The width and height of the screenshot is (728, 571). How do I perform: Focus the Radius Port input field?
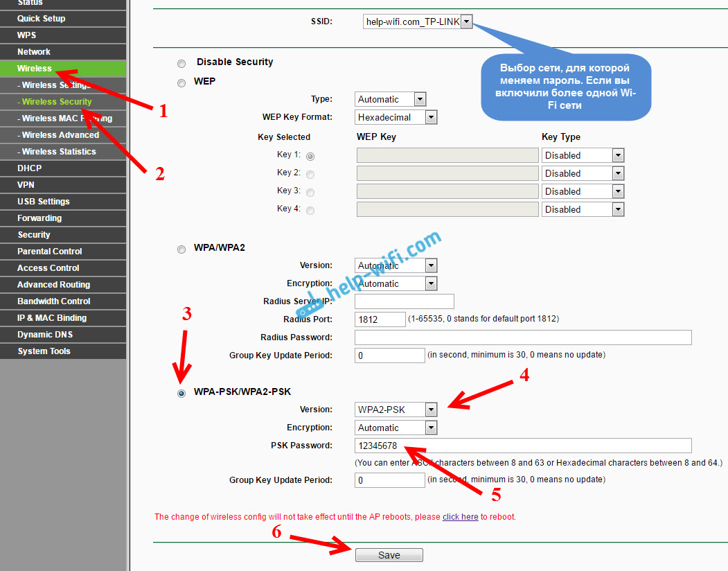tap(380, 319)
